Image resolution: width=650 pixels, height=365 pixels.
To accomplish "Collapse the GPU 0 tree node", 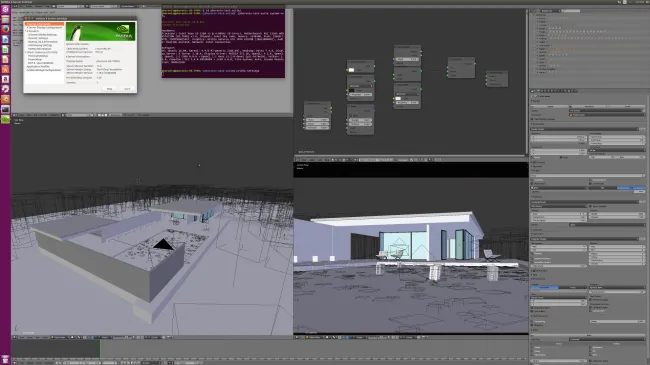I will [26, 52].
